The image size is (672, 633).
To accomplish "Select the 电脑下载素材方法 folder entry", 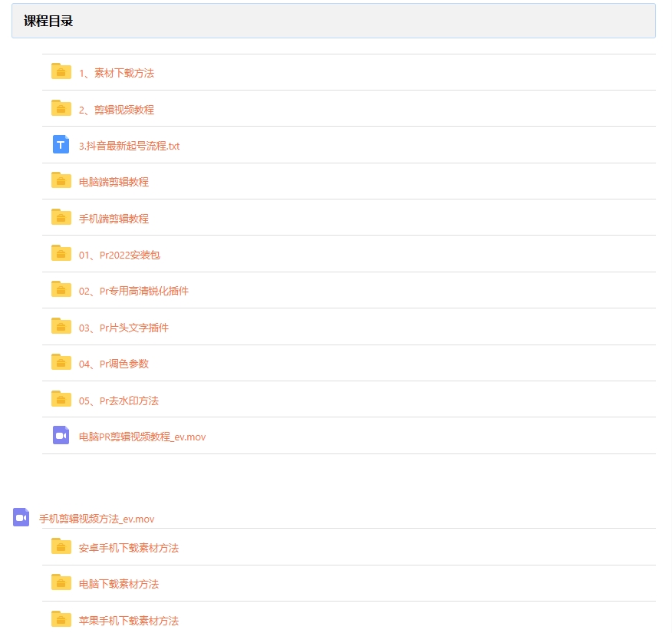I will click(119, 584).
